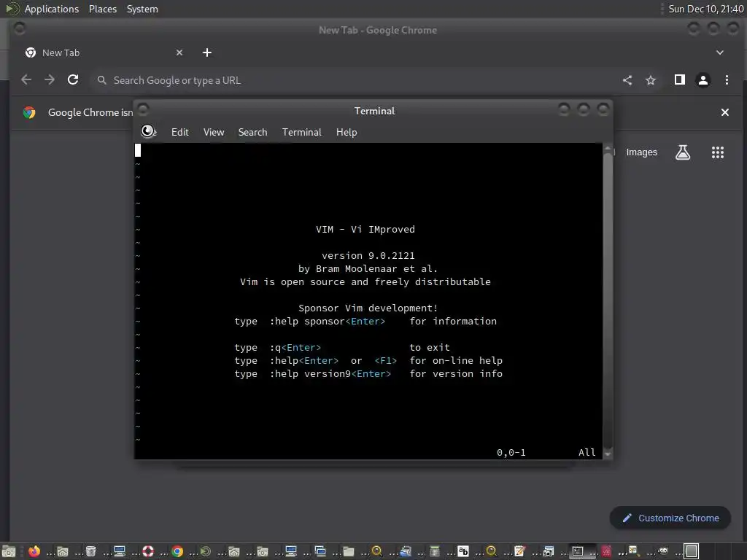Click ':help version9<Enter>' text in Vim
The image size is (747, 560).
coord(330,374)
